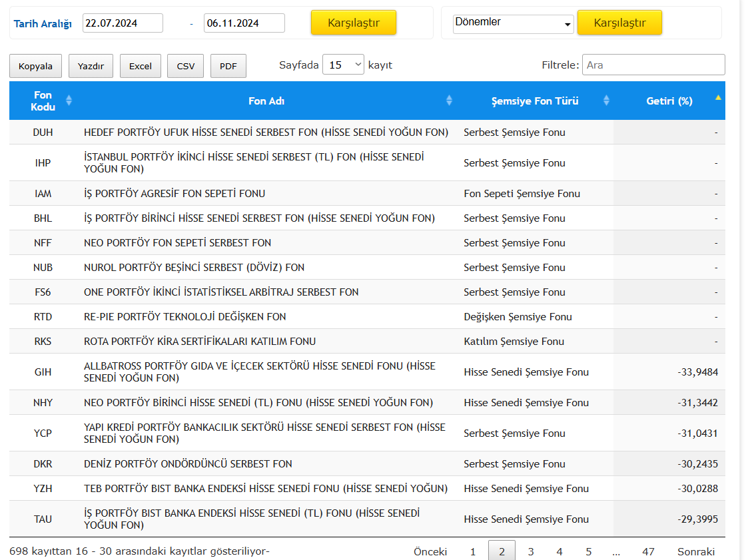Click fund code IHP
This screenshot has height=560, width=754.
coord(43,163)
